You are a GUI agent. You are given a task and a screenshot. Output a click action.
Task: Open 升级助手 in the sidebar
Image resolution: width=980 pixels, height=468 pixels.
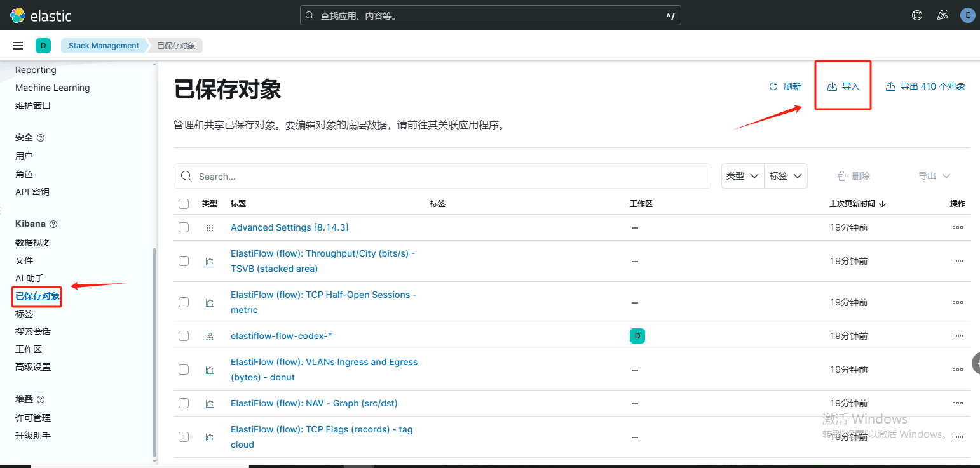[x=33, y=436]
